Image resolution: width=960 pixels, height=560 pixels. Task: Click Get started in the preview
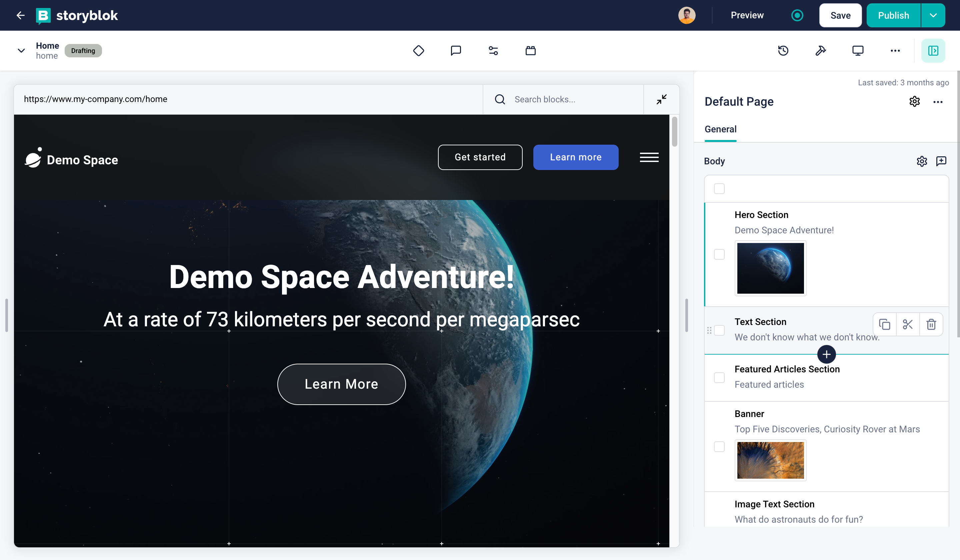click(x=480, y=157)
